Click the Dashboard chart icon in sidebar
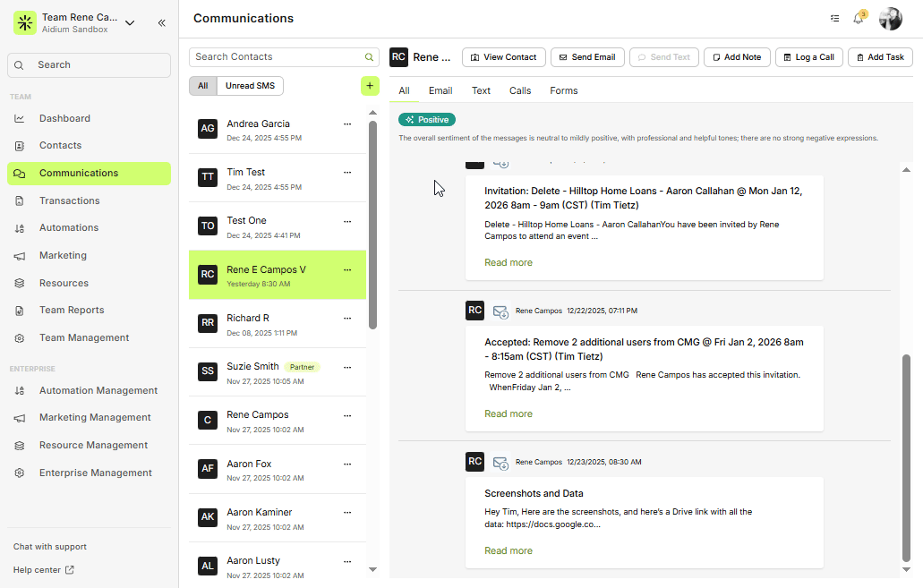 (20, 119)
